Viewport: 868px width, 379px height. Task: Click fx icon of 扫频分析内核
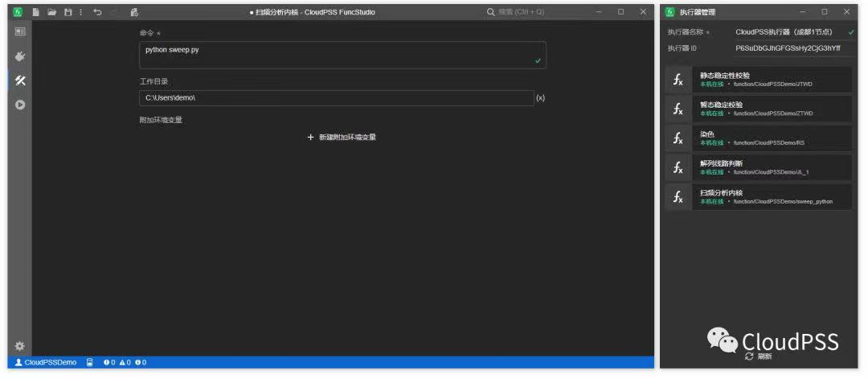pyautogui.click(x=678, y=197)
